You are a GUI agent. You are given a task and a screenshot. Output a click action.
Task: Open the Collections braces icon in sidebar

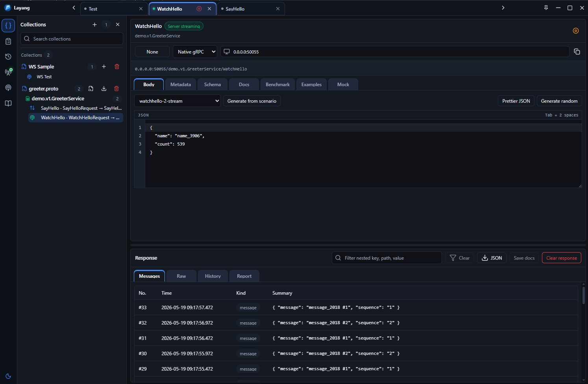click(x=8, y=25)
